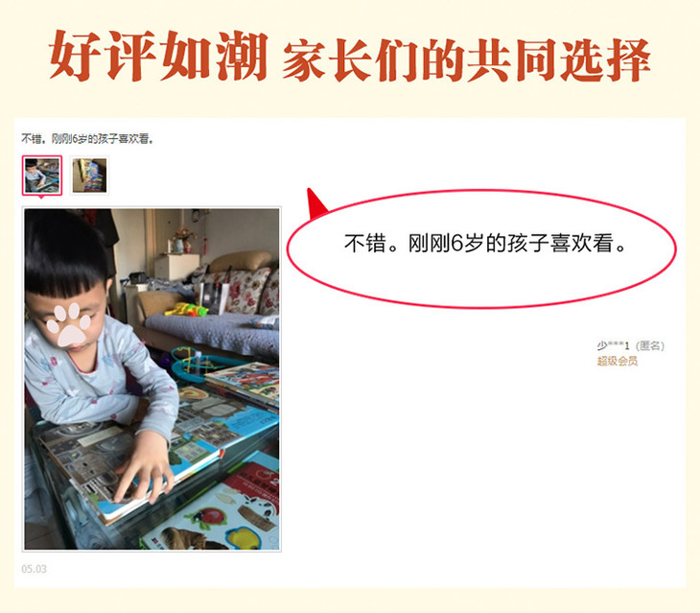
Task: Open the 超级会员 member label
Action: [x=618, y=361]
